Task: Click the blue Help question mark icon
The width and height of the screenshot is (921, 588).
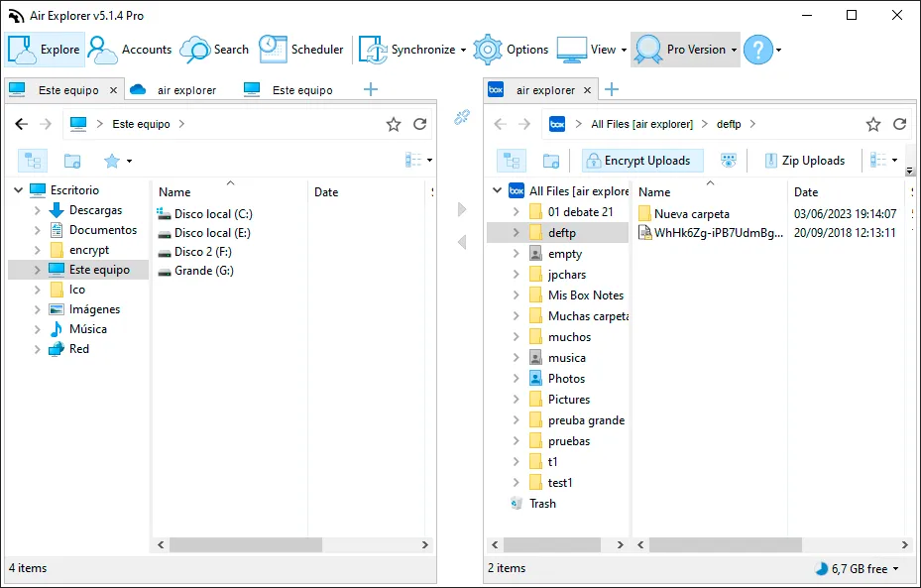Action: click(x=758, y=50)
